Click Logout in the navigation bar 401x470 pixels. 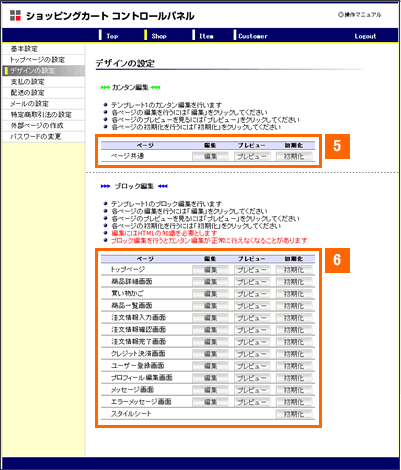(365, 36)
